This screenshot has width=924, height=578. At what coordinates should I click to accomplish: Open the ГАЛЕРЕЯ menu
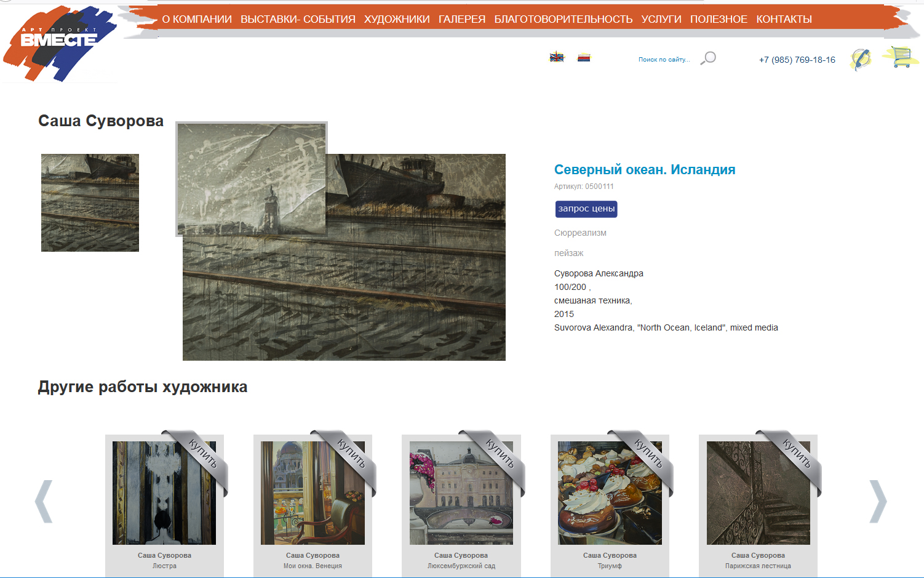coord(462,19)
